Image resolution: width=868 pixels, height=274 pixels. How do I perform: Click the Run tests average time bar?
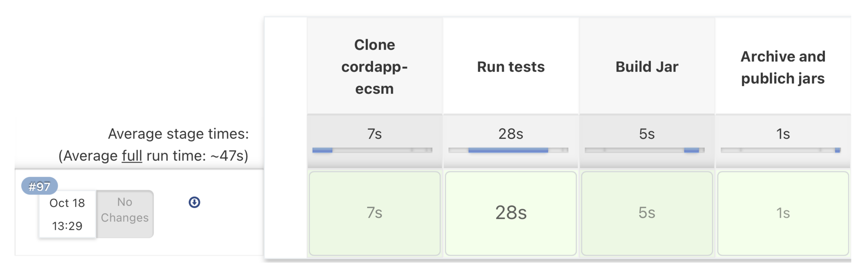(x=508, y=150)
